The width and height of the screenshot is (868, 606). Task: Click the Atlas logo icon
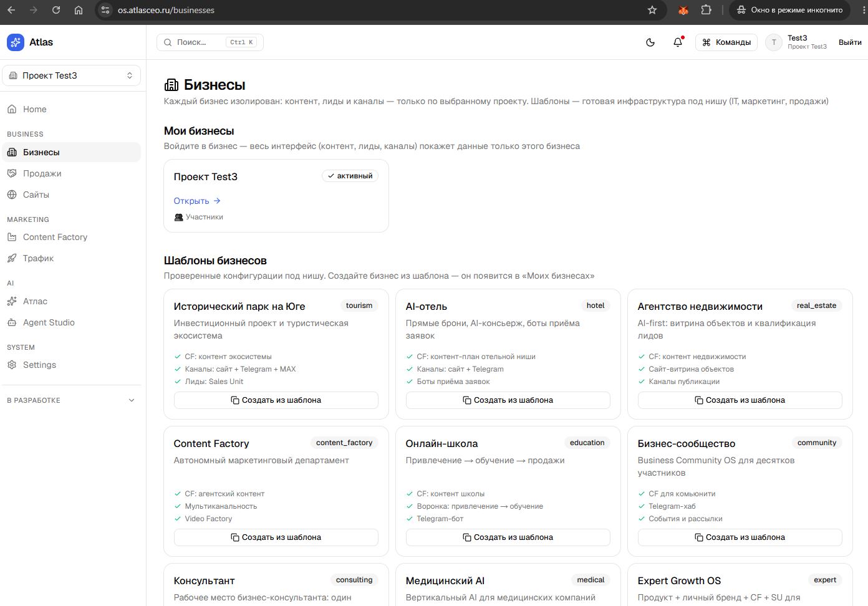(16, 42)
